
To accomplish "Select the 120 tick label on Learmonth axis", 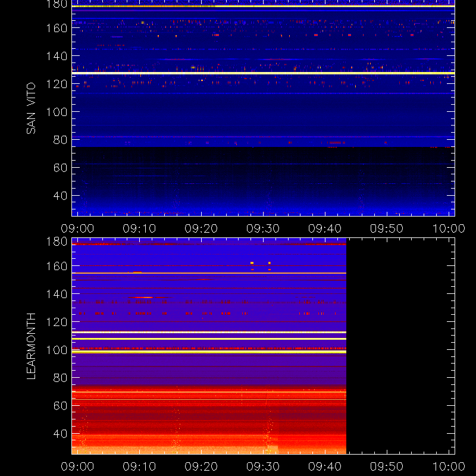I will point(57,322).
